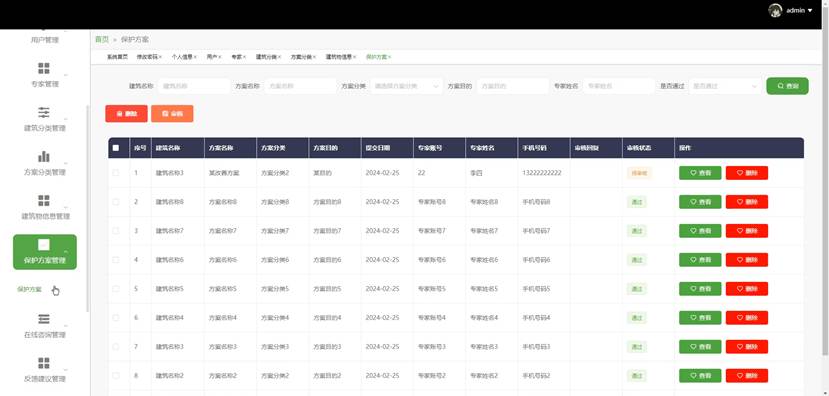This screenshot has width=829, height=396.
Task: Click the 某改善方案 plan name cell
Action: point(224,173)
